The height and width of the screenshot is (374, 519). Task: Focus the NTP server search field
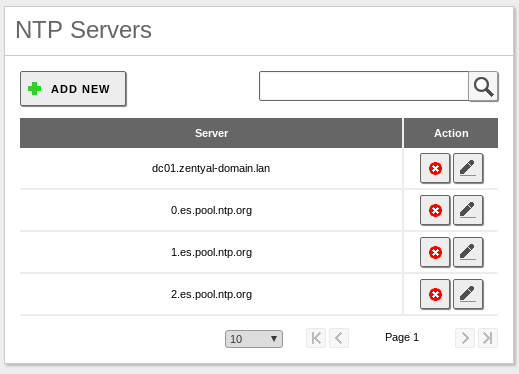[x=364, y=86]
